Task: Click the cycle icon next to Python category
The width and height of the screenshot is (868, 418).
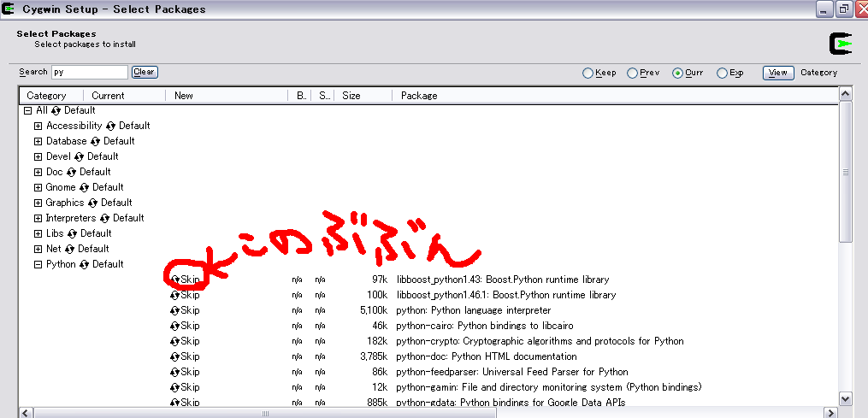Action: click(84, 265)
